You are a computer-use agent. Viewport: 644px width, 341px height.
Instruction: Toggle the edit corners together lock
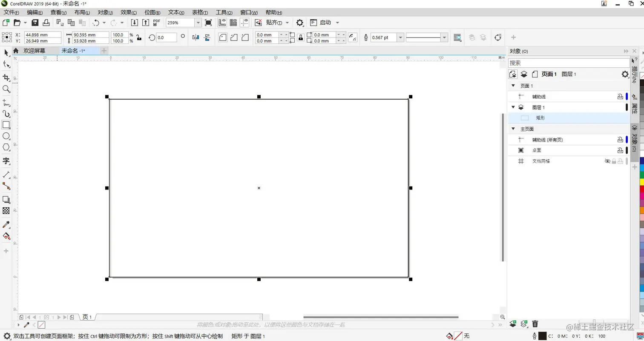301,37
